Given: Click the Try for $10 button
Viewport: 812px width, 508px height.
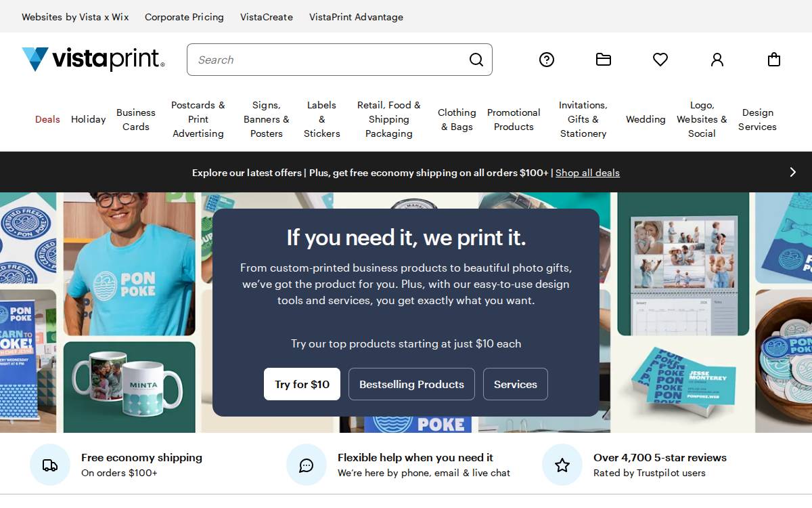Looking at the screenshot, I should (302, 384).
